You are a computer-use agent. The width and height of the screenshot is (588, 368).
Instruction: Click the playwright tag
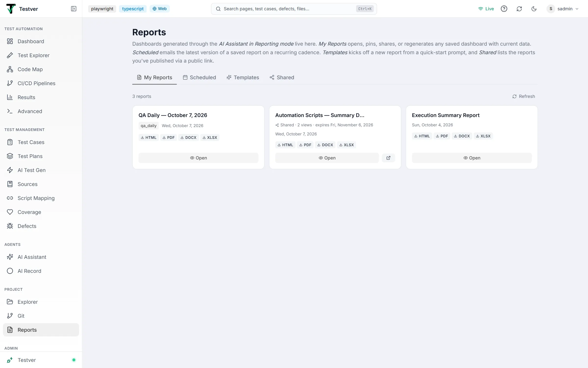point(102,9)
